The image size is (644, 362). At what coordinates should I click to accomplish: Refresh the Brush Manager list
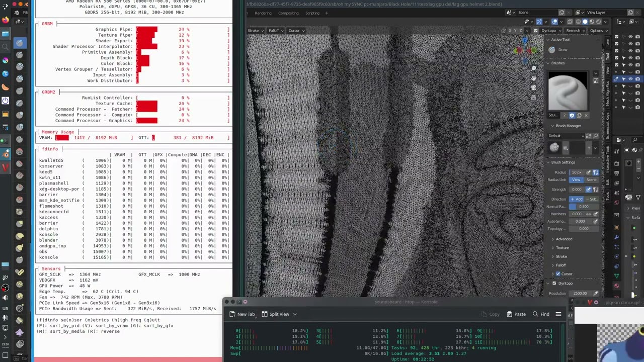tap(588, 136)
